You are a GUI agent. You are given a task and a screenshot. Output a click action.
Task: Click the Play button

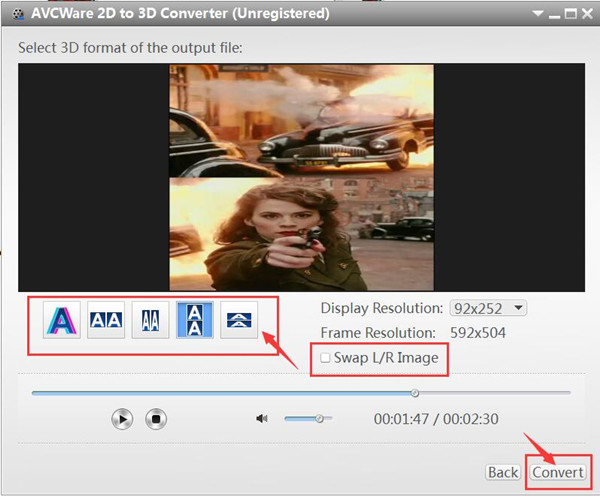[122, 419]
